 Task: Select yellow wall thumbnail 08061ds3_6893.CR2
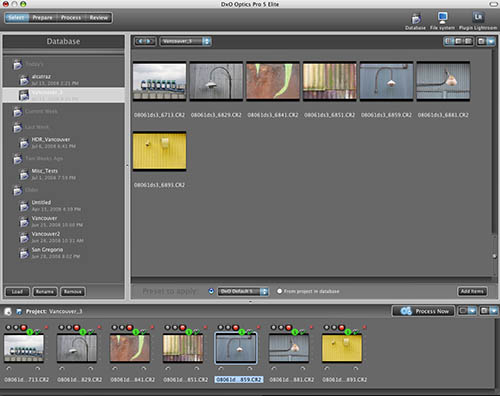(159, 151)
